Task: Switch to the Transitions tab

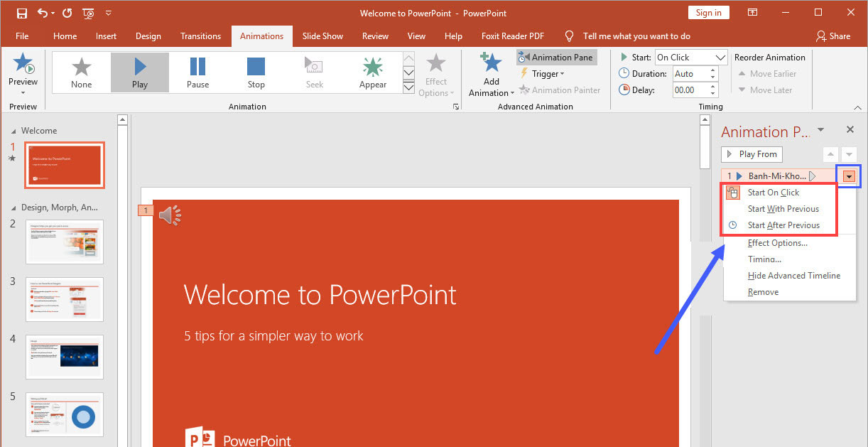Action: pyautogui.click(x=201, y=36)
